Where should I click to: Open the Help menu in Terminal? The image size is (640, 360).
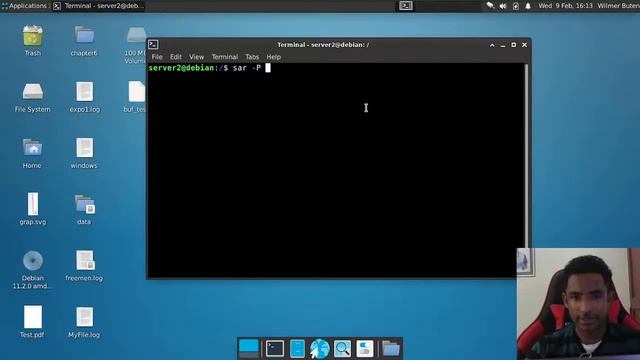[273, 57]
